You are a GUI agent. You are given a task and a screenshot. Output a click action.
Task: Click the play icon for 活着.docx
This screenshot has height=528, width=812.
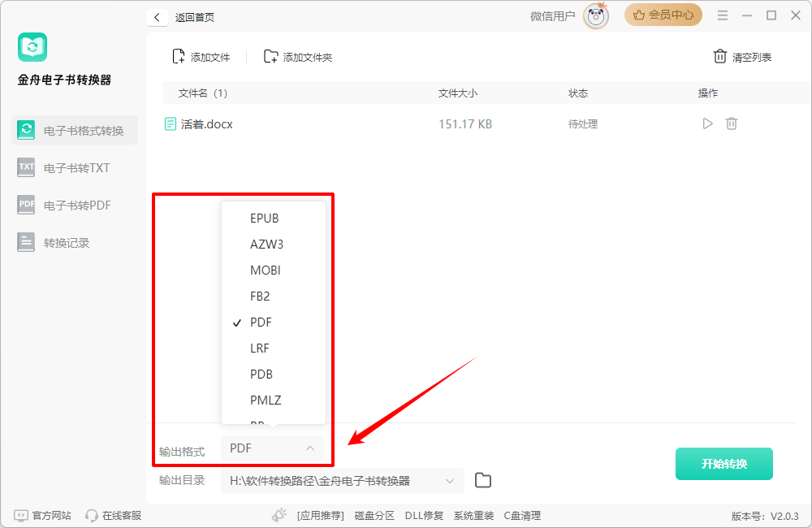tap(707, 123)
